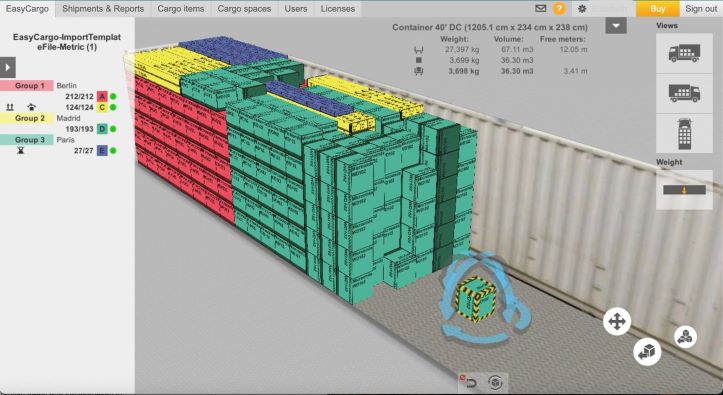Toggle green status dot for item A
This screenshot has width=723, height=395.
113,96
